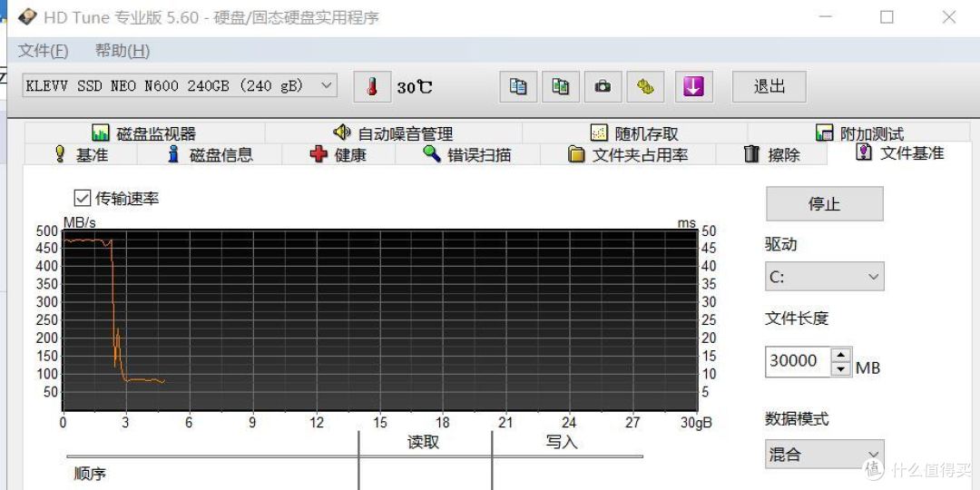This screenshot has height=490, width=980.
Task: Click the thermometer temperature icon
Action: click(x=373, y=87)
